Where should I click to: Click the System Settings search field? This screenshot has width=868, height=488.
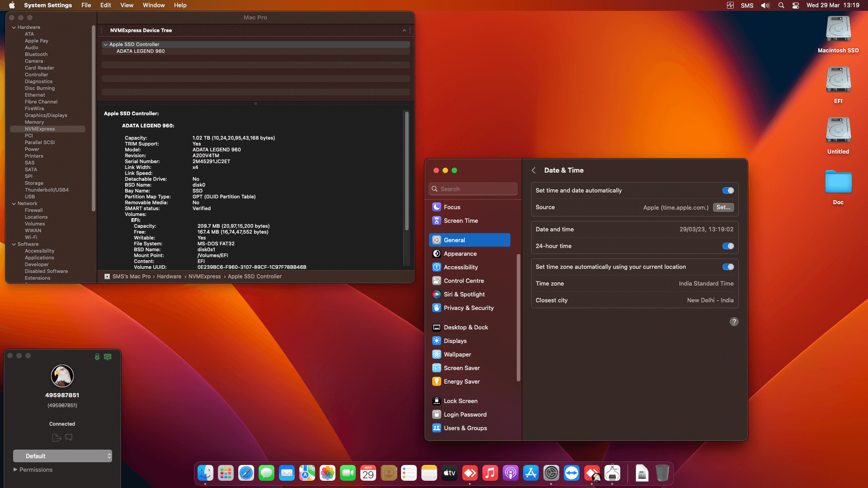(x=473, y=189)
